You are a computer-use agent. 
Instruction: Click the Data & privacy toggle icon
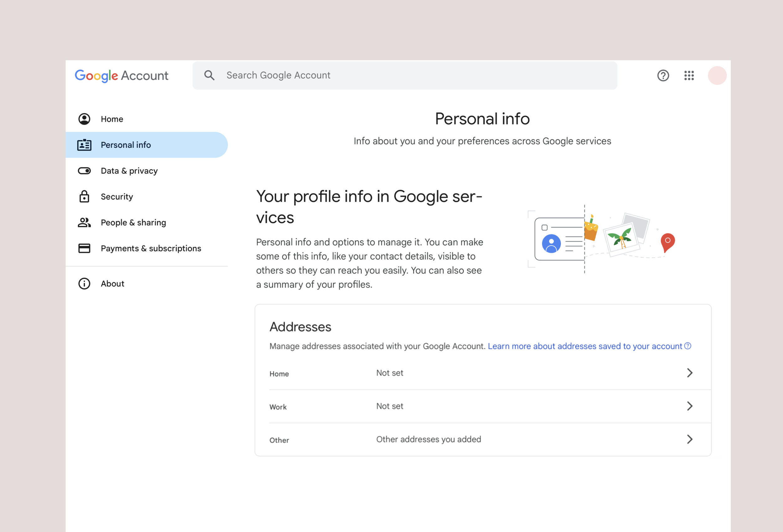click(84, 171)
